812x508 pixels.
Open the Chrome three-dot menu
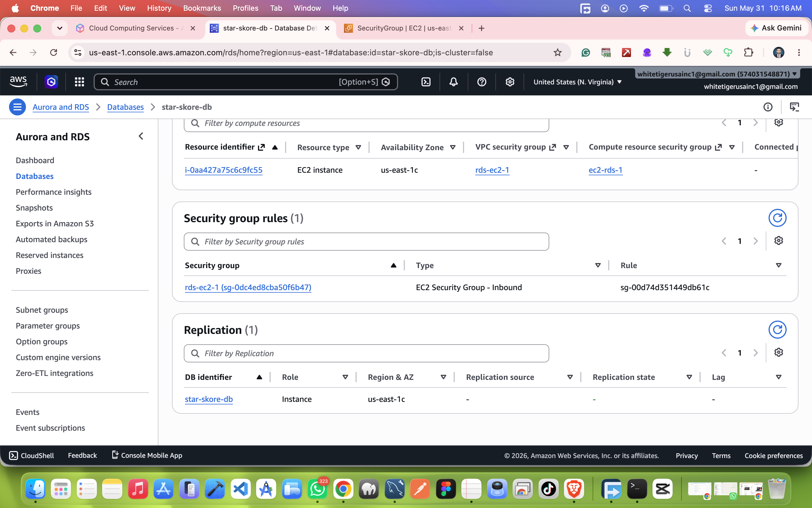click(x=798, y=52)
